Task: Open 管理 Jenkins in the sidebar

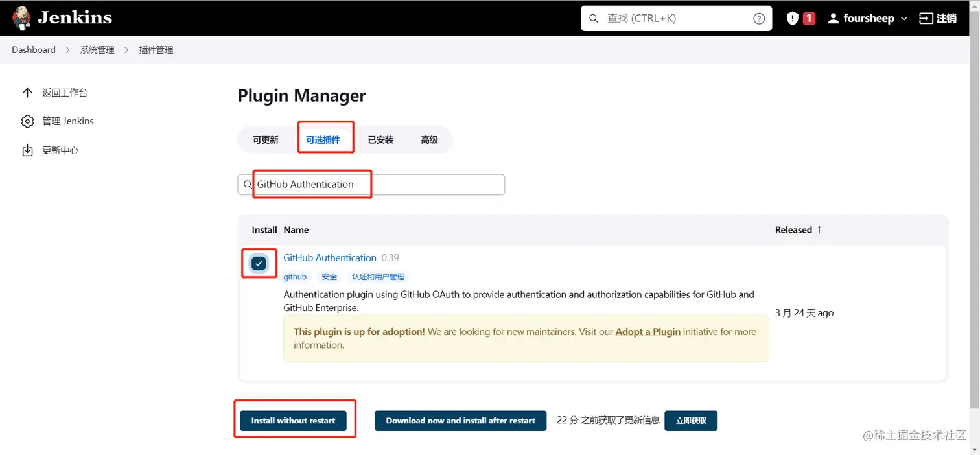Action: coord(68,121)
